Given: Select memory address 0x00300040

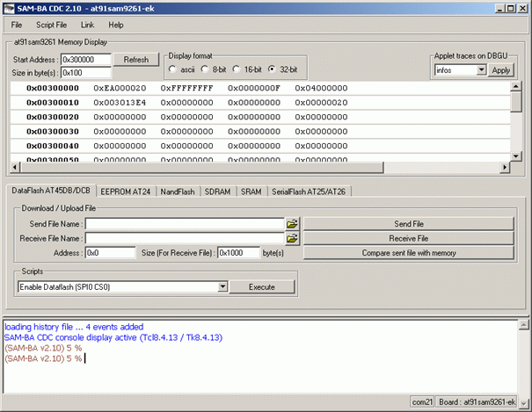Looking at the screenshot, I should point(53,146).
